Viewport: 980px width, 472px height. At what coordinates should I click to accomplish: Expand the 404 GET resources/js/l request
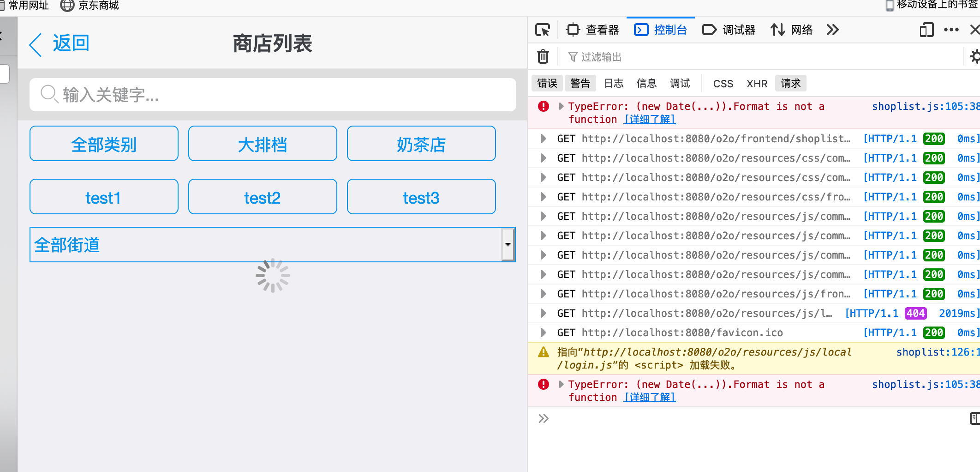coord(543,313)
